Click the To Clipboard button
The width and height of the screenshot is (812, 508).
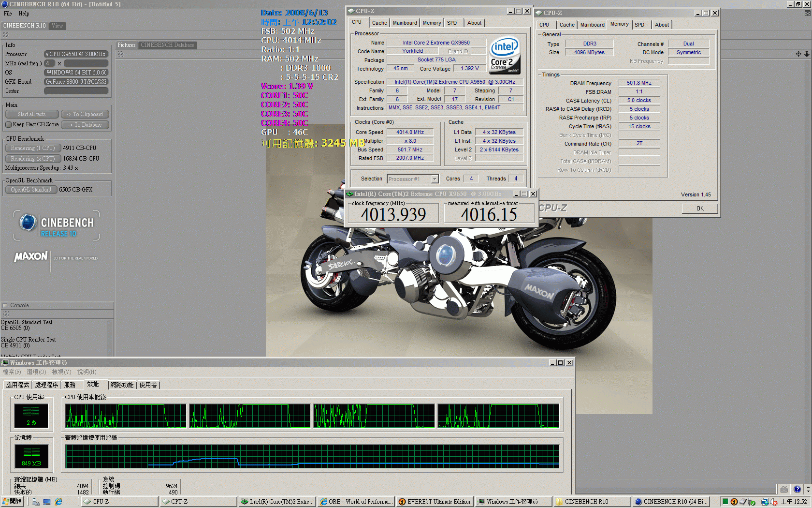click(85, 114)
